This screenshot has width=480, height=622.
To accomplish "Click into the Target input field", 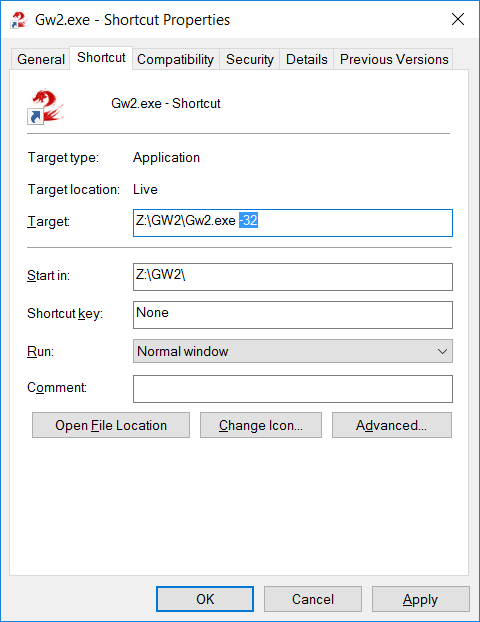I will [293, 223].
